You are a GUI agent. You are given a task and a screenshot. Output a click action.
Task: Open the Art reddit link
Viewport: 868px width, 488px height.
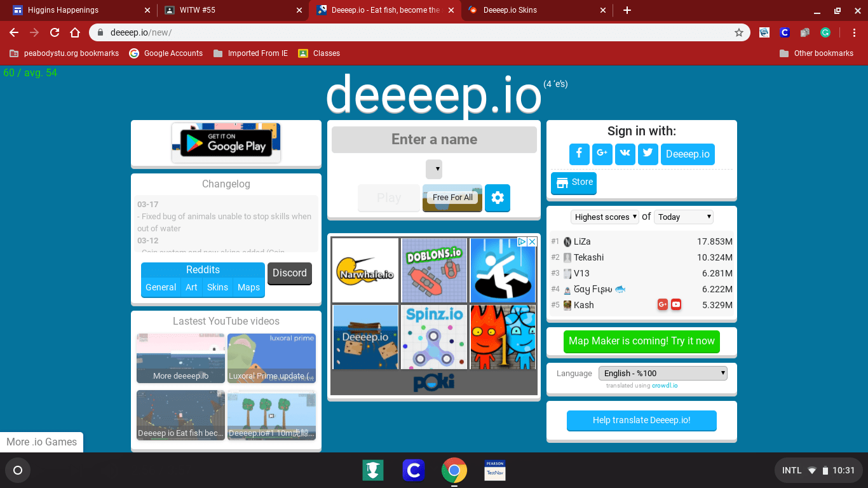(x=191, y=287)
